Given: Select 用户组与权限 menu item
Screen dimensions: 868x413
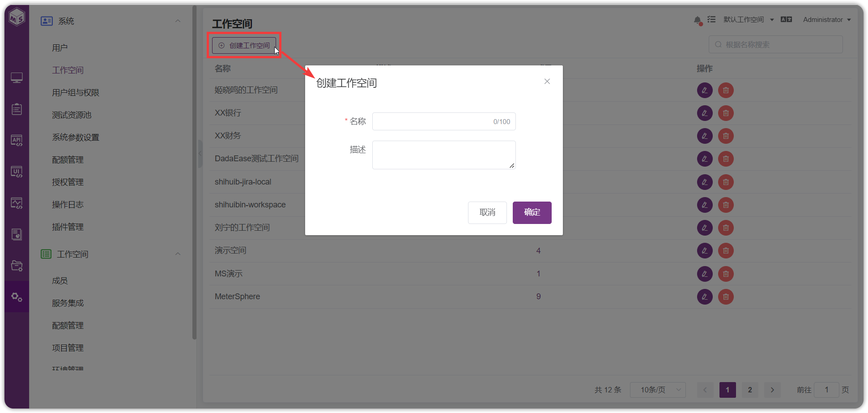Looking at the screenshot, I should pyautogui.click(x=76, y=93).
